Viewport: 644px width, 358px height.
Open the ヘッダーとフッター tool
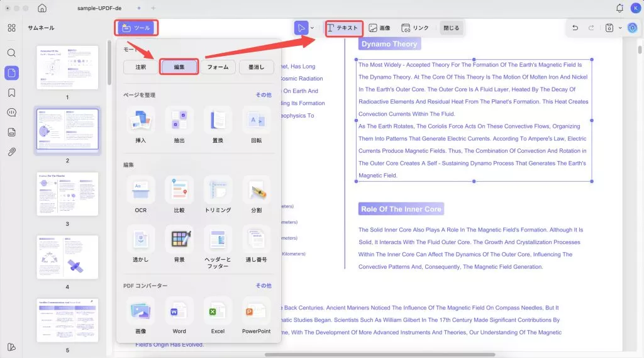tap(218, 239)
